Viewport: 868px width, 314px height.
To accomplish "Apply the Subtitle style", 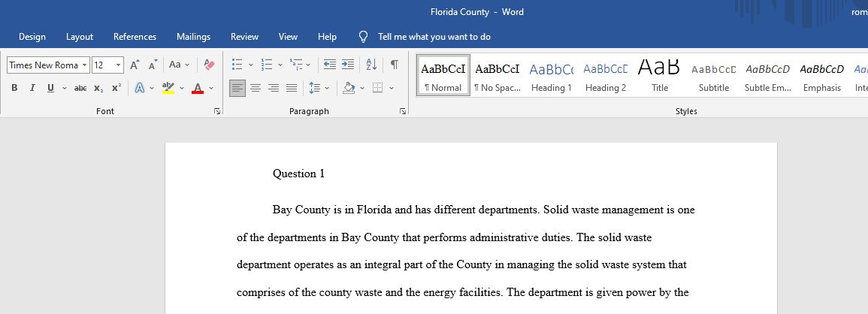I will pyautogui.click(x=713, y=75).
